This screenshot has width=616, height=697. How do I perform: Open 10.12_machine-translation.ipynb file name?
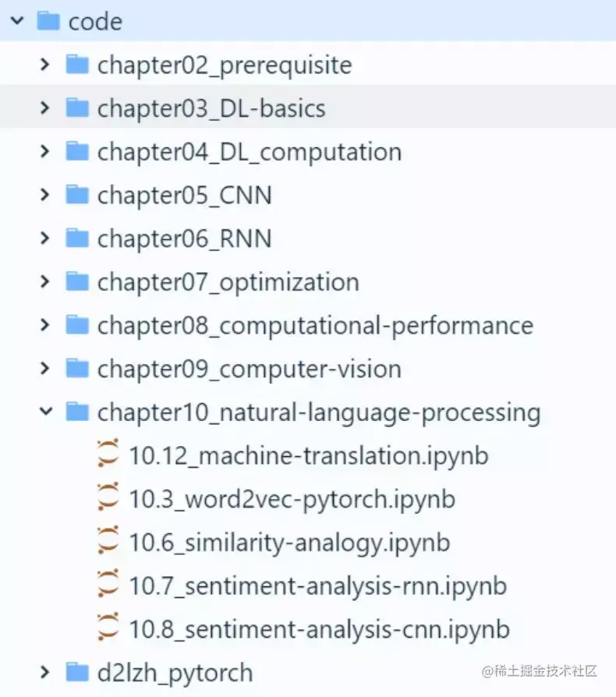[309, 457]
